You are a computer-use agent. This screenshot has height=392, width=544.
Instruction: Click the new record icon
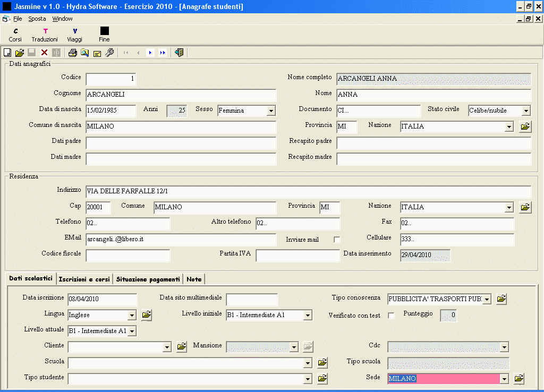click(x=7, y=53)
